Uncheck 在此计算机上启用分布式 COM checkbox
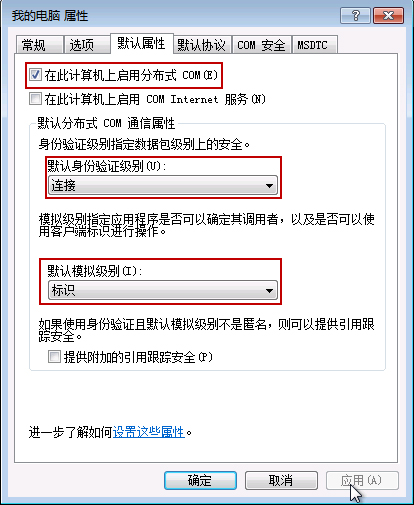Viewport: 414px width, 505px height. pyautogui.click(x=35, y=75)
